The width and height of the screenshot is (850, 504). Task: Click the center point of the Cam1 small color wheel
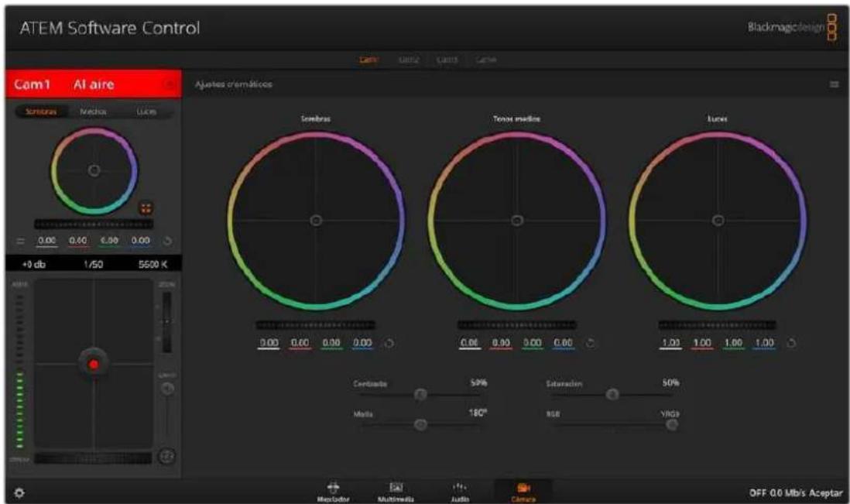94,170
